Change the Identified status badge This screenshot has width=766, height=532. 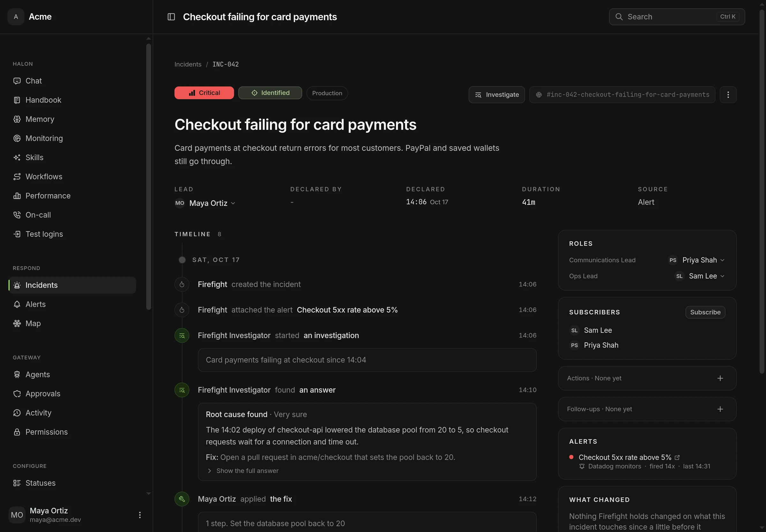click(x=270, y=93)
